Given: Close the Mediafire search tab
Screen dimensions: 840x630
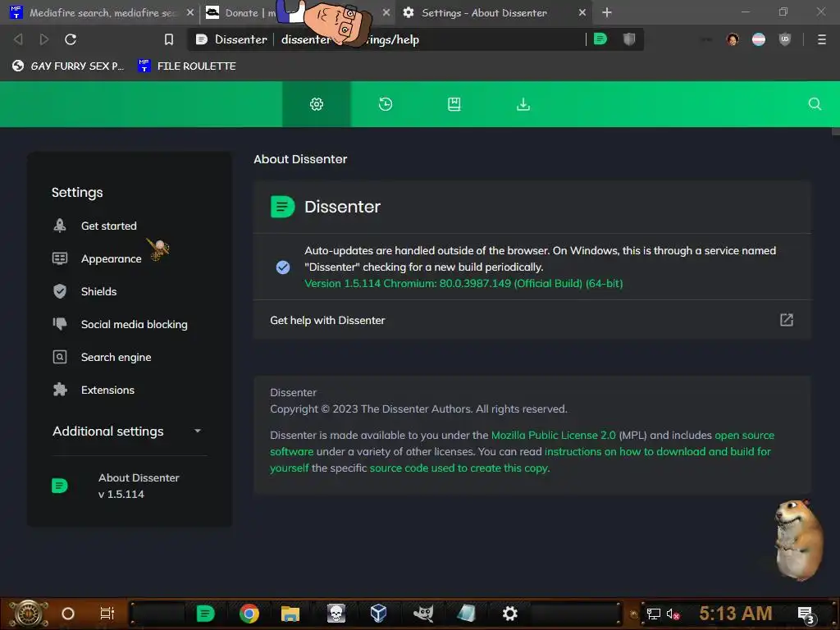Looking at the screenshot, I should [190, 12].
